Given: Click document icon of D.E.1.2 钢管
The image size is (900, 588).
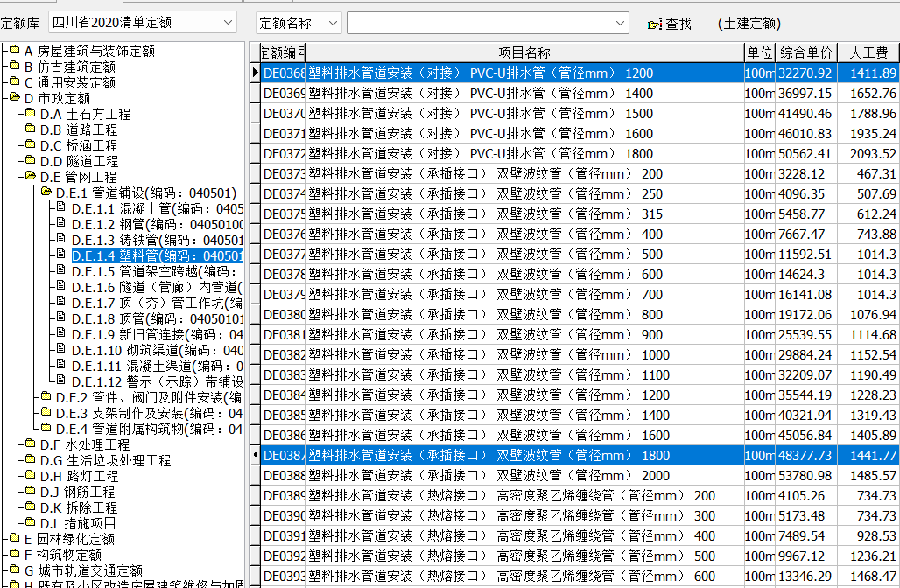Looking at the screenshot, I should point(60,223).
